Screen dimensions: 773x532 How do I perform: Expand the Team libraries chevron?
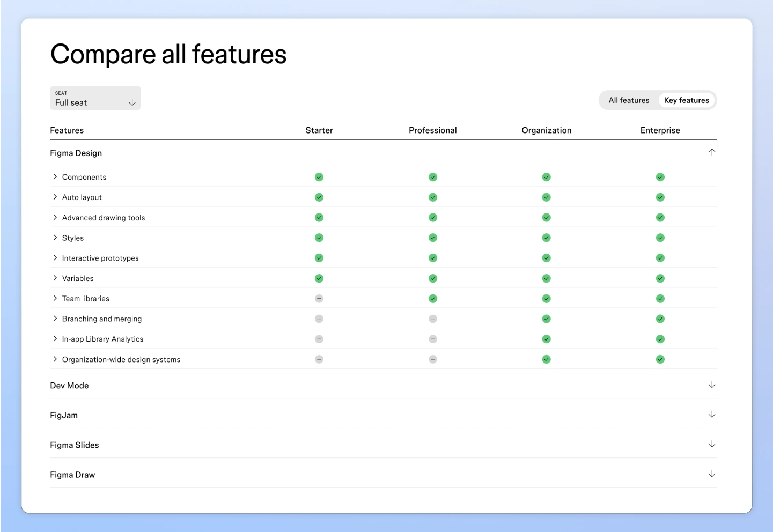(55, 298)
